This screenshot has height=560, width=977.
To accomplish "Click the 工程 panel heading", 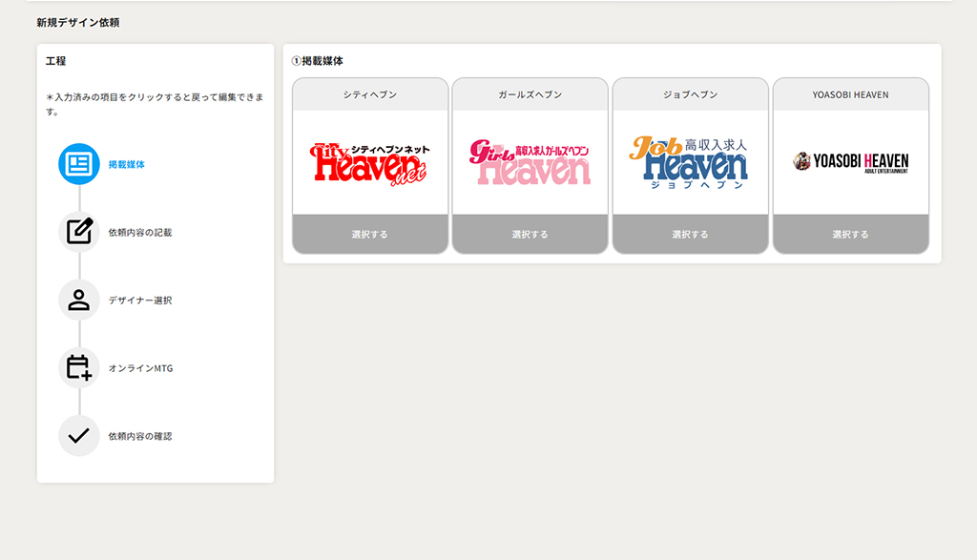I will (x=55, y=61).
